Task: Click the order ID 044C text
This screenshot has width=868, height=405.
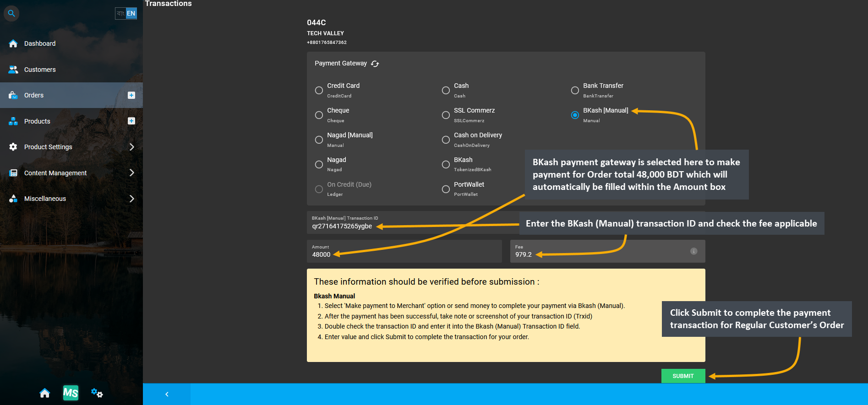Action: tap(317, 22)
